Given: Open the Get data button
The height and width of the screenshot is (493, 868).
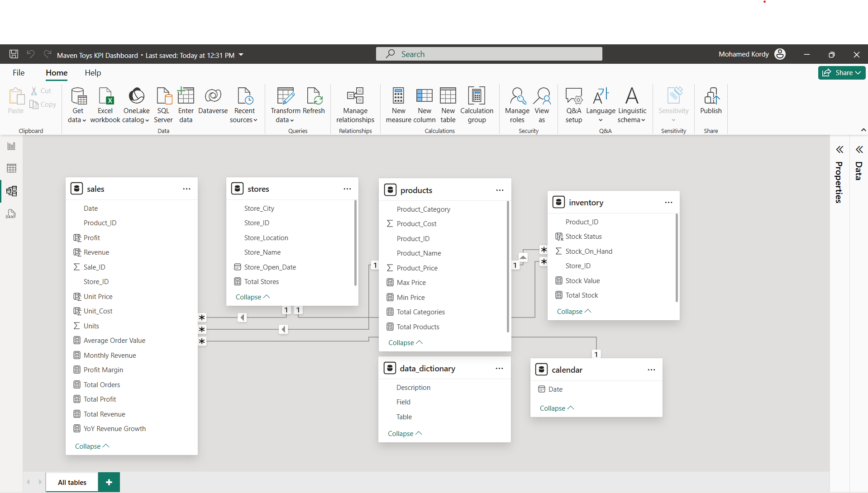Looking at the screenshot, I should 78,105.
